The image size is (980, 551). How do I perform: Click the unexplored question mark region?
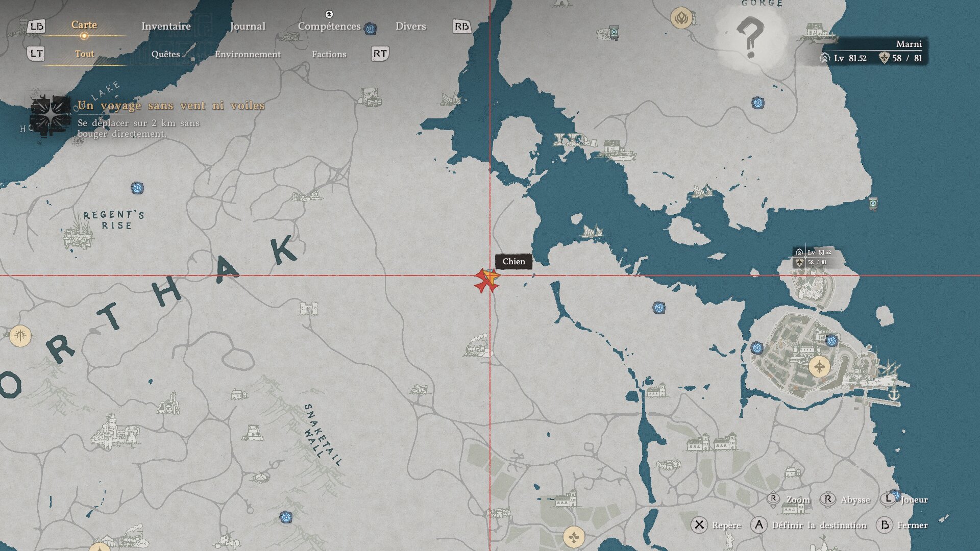click(750, 38)
